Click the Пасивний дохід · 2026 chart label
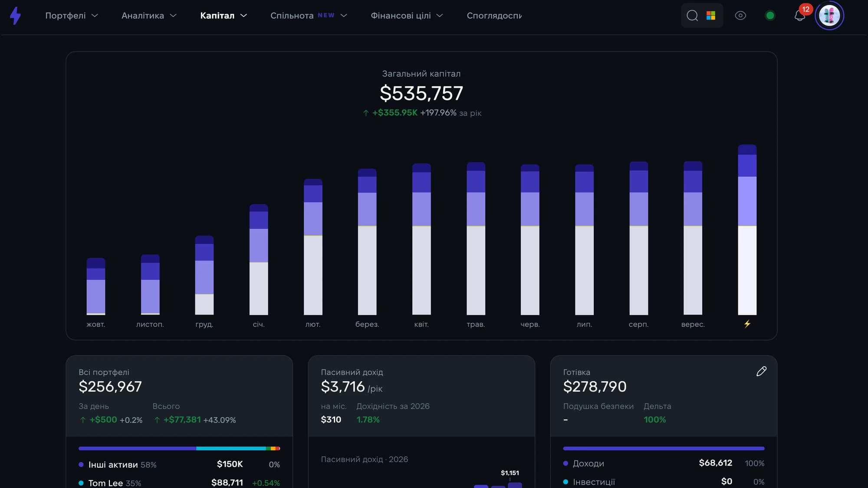The width and height of the screenshot is (868, 488). (x=364, y=459)
